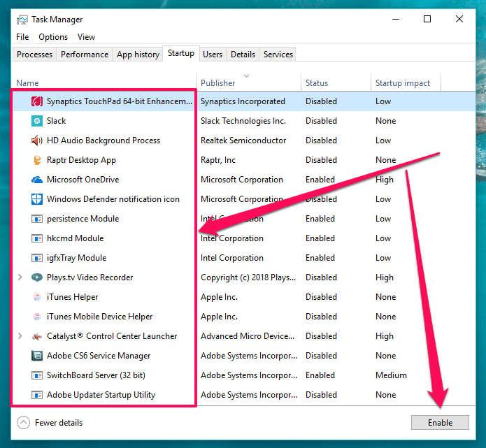Sort by the Name column header

point(103,82)
